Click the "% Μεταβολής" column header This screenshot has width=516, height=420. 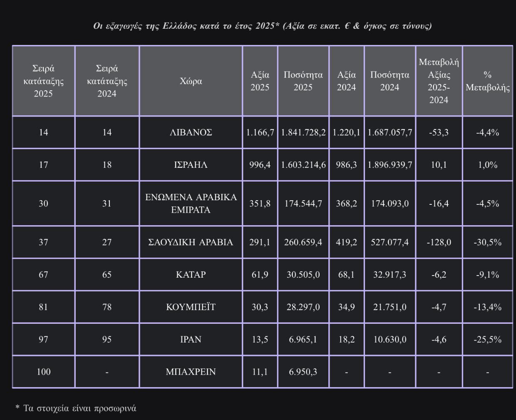[x=487, y=81]
